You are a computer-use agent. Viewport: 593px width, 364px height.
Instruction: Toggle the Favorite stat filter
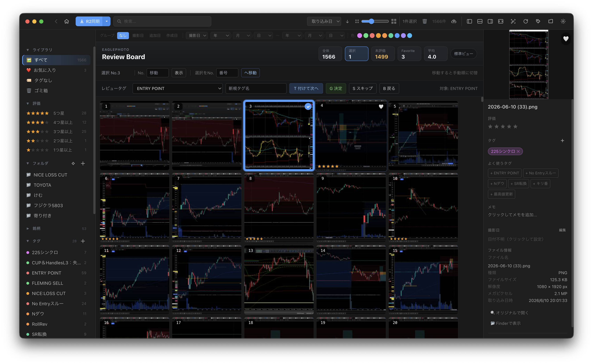(409, 54)
